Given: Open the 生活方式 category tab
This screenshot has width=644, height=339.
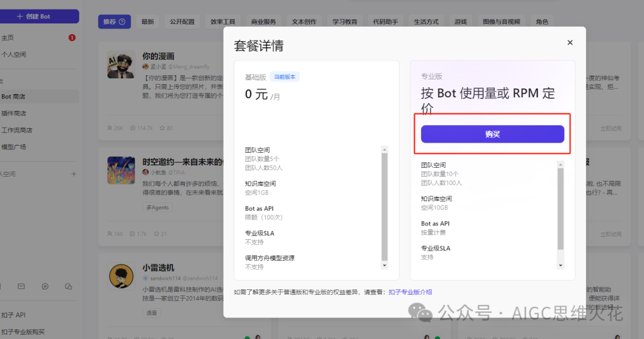Looking at the screenshot, I should click(426, 21).
